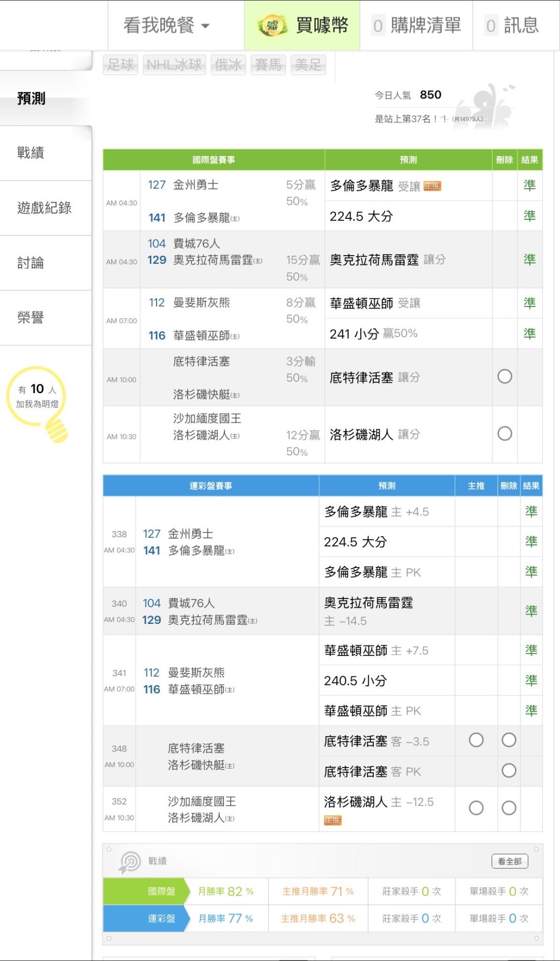Toggle 主推 circle for 洛杉磯湖人 主 -12.5
560x961 pixels.
click(476, 808)
